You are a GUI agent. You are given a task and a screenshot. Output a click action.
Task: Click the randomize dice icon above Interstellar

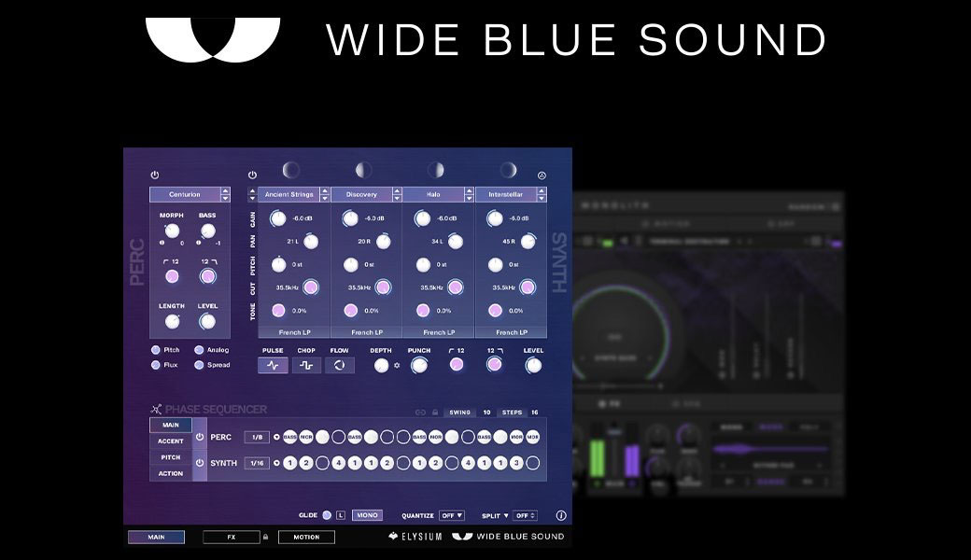pyautogui.click(x=542, y=175)
